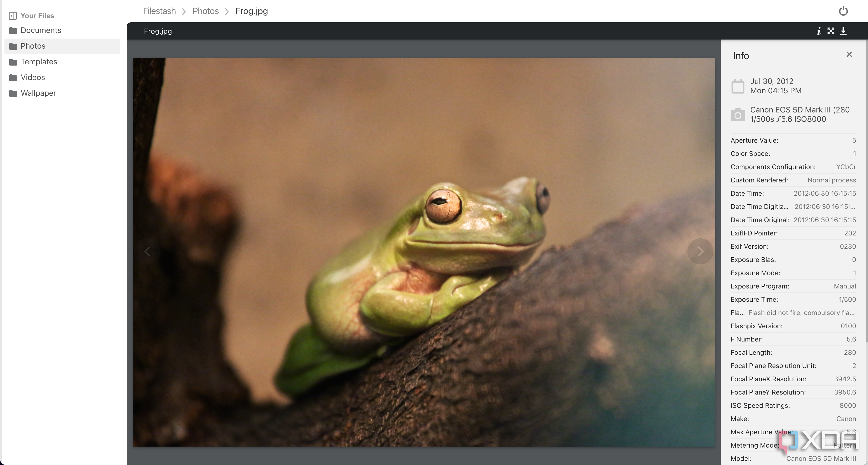Open Templates in the sidebar
Image resolution: width=868 pixels, height=465 pixels.
(x=62, y=62)
